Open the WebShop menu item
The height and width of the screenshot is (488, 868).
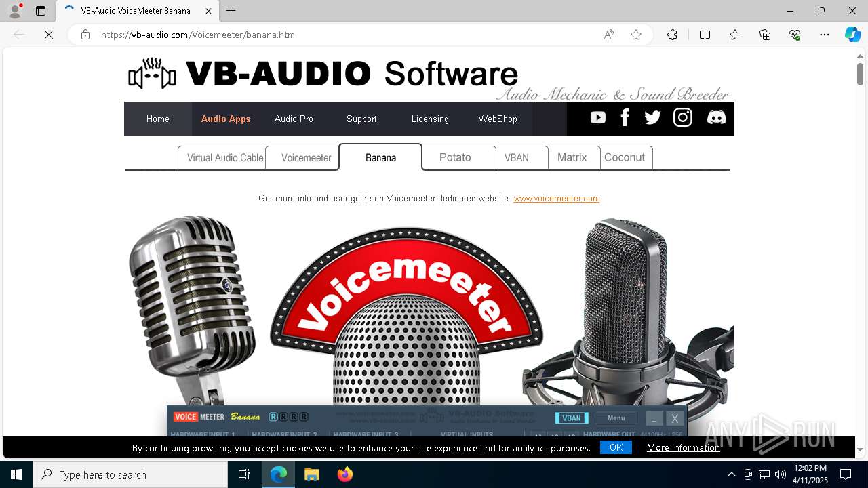(x=498, y=119)
